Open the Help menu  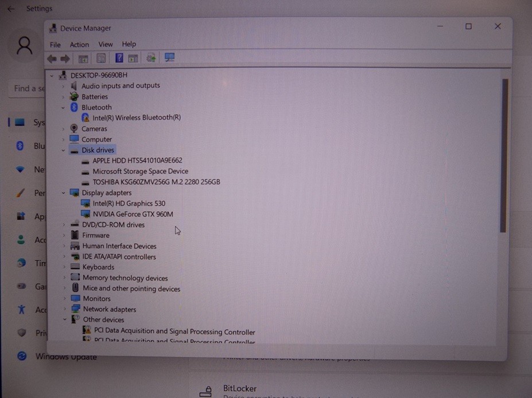[129, 44]
